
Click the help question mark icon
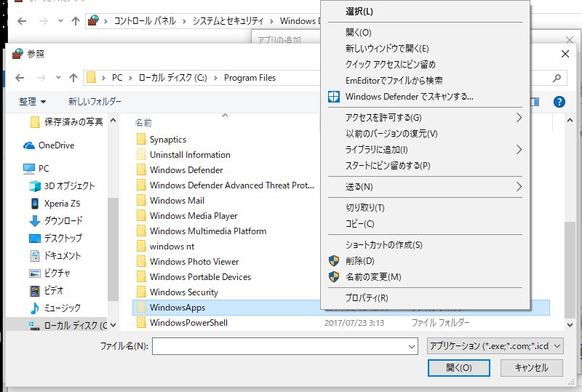pyautogui.click(x=559, y=102)
